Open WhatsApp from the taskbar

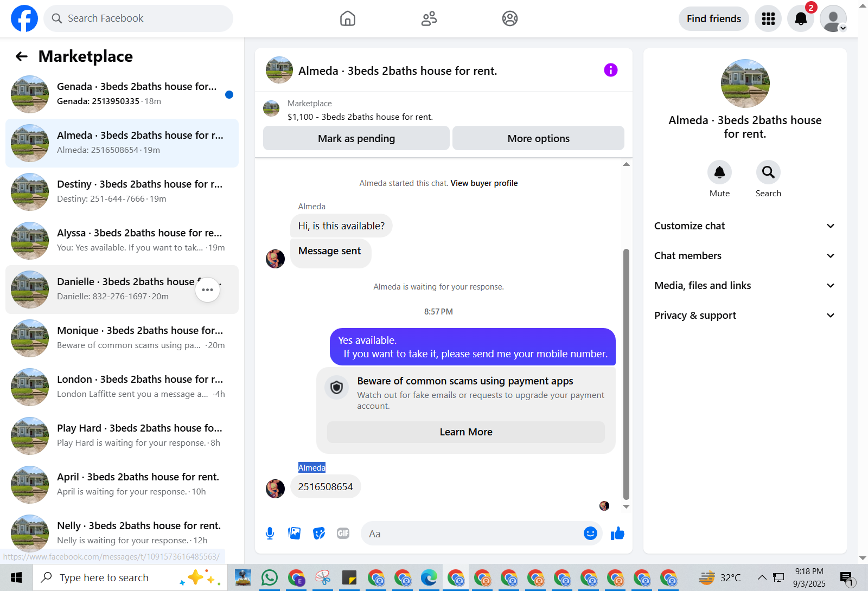coord(270,578)
